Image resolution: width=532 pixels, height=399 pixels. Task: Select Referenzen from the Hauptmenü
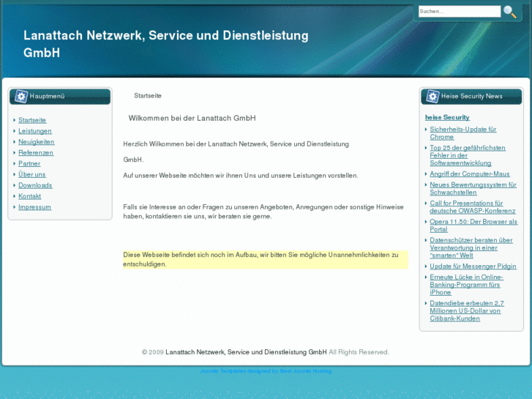click(36, 153)
